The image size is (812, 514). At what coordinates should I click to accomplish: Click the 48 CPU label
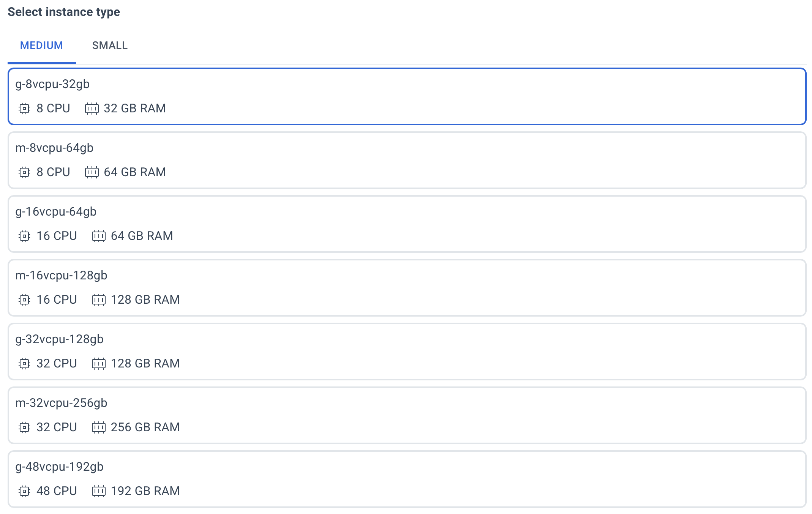click(57, 491)
